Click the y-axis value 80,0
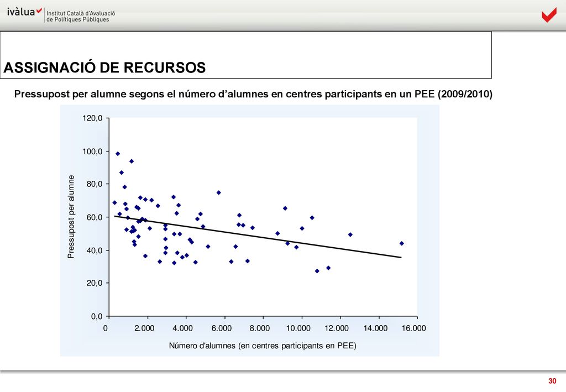Screen dimensions: 566x392 [x=94, y=184]
